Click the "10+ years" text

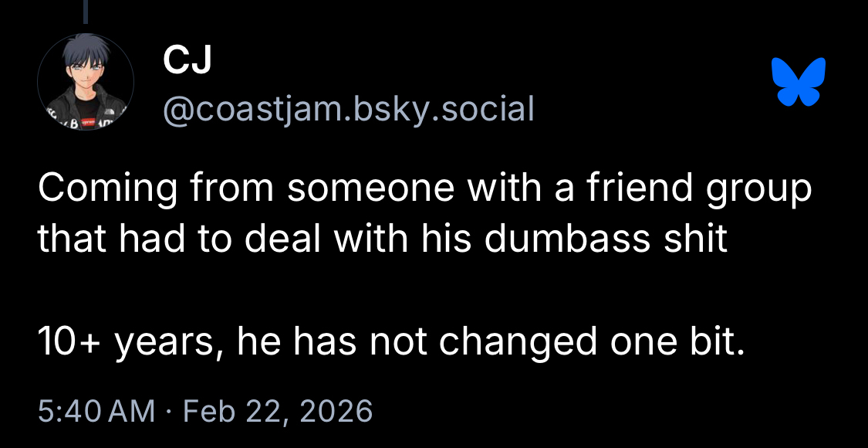pos(124,342)
